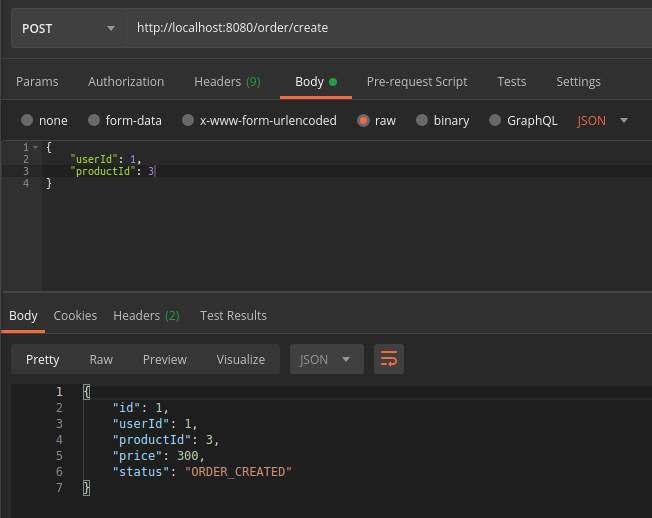Click the wrap lines icon in response toolbar
The image size is (652, 518).
(389, 359)
